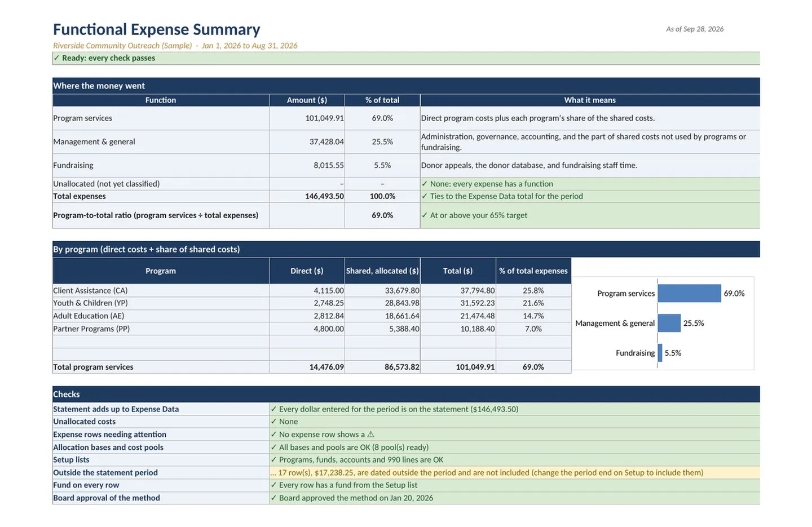The width and height of the screenshot is (812, 527).
Task: Click the Program services bar in chart
Action: [689, 293]
